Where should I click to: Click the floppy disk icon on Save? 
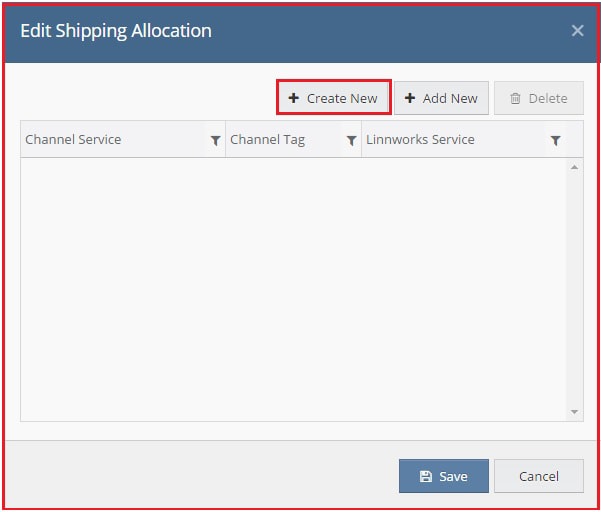coord(426,476)
